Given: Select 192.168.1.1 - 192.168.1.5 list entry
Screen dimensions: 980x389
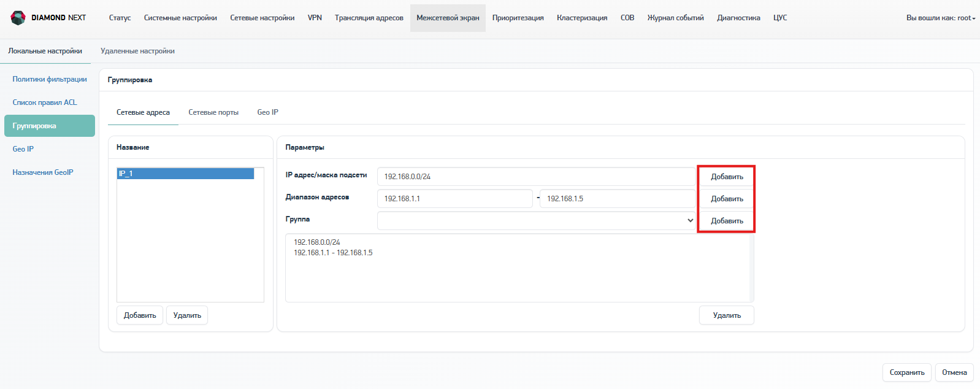Looking at the screenshot, I should point(333,253).
